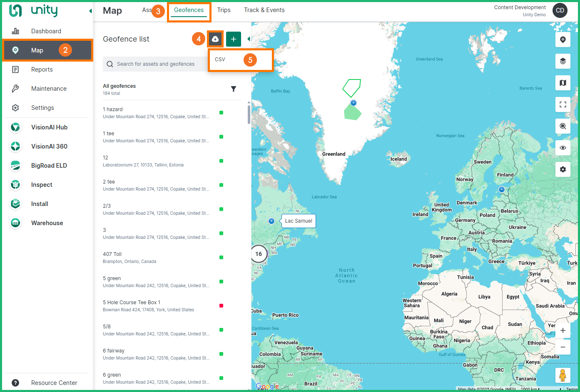Click red status marker for 5 Hole Course
Image resolution: width=580 pixels, height=392 pixels.
tap(221, 306)
